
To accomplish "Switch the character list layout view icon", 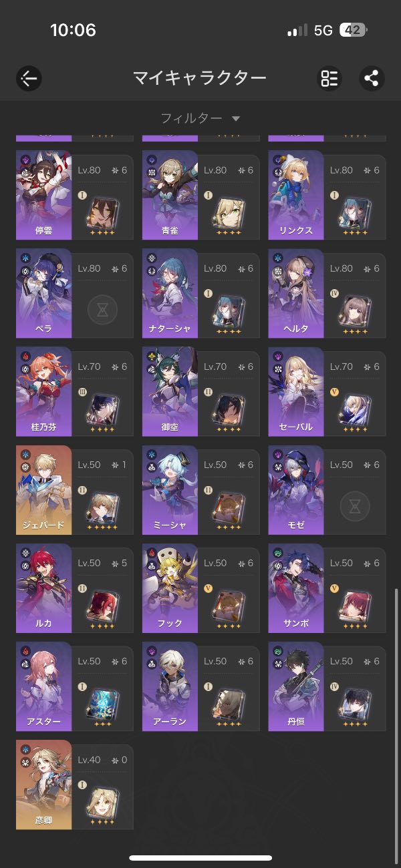I will pos(329,78).
